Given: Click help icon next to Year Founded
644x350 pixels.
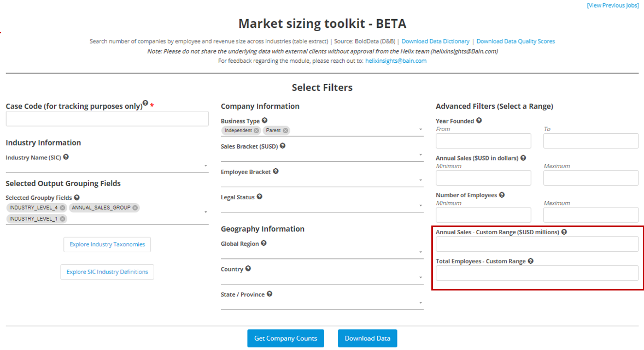Looking at the screenshot, I should pos(479,121).
